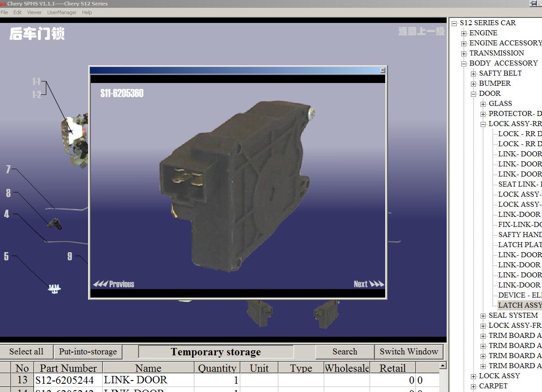
Task: Collapse the BODY ACCESSORY tree node
Action: coord(464,64)
